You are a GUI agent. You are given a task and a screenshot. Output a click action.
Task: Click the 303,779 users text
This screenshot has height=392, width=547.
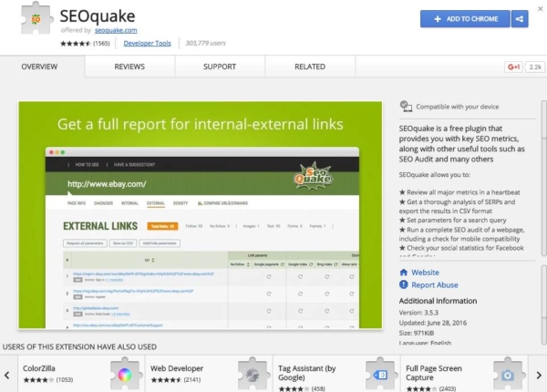(x=205, y=43)
